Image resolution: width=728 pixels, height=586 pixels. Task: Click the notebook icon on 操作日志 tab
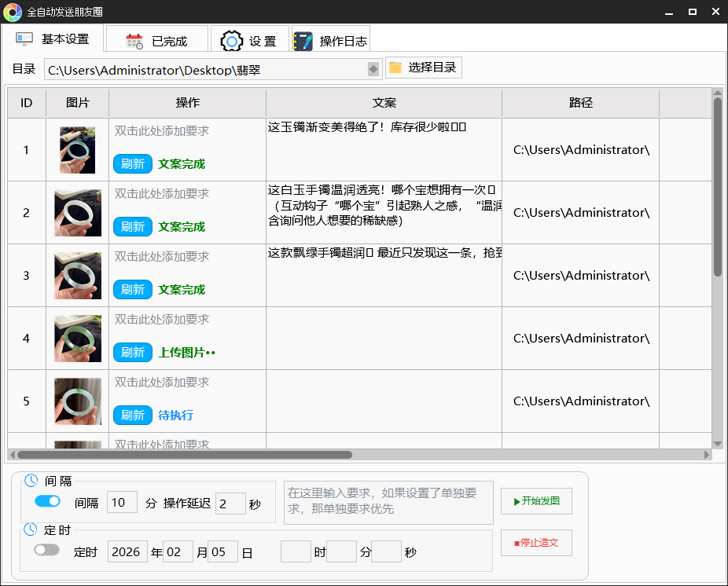pyautogui.click(x=303, y=38)
